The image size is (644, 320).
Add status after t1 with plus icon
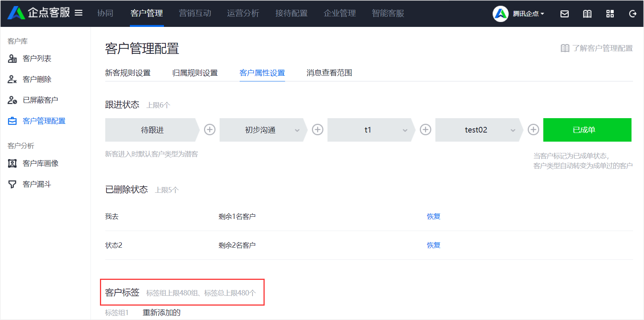pos(426,130)
